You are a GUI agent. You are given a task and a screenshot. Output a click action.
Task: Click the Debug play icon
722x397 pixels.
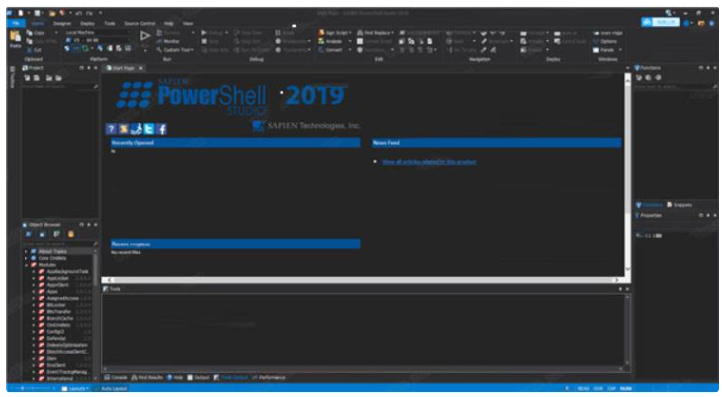point(204,33)
